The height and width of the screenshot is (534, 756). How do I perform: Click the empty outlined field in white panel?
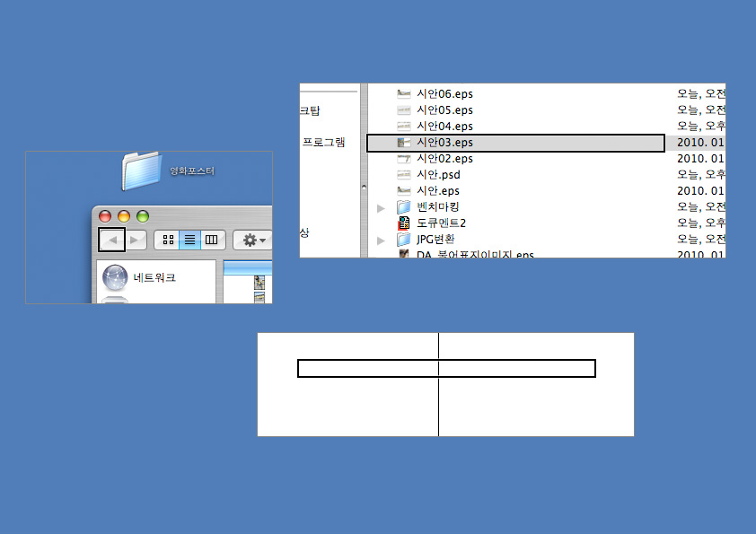pyautogui.click(x=446, y=368)
